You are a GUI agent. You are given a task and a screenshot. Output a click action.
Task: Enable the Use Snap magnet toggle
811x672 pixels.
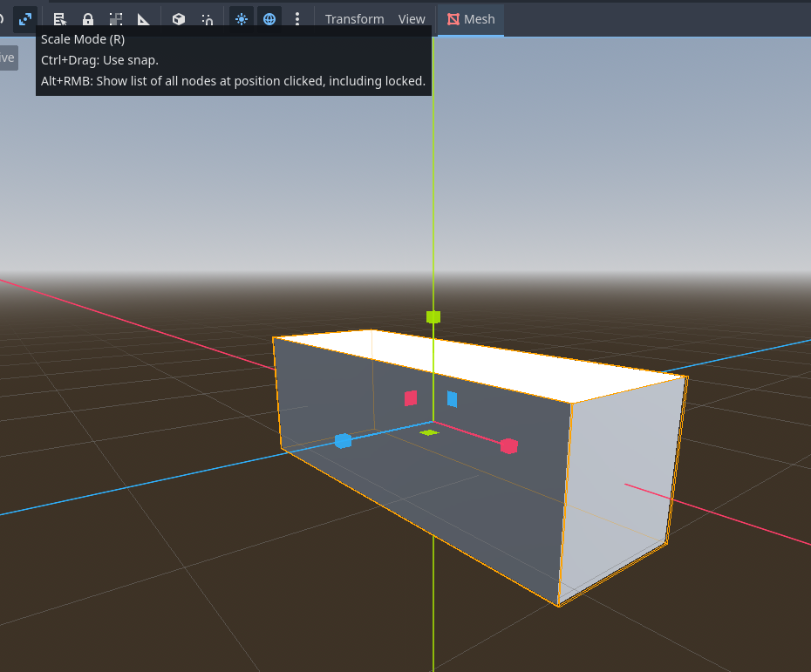click(208, 19)
